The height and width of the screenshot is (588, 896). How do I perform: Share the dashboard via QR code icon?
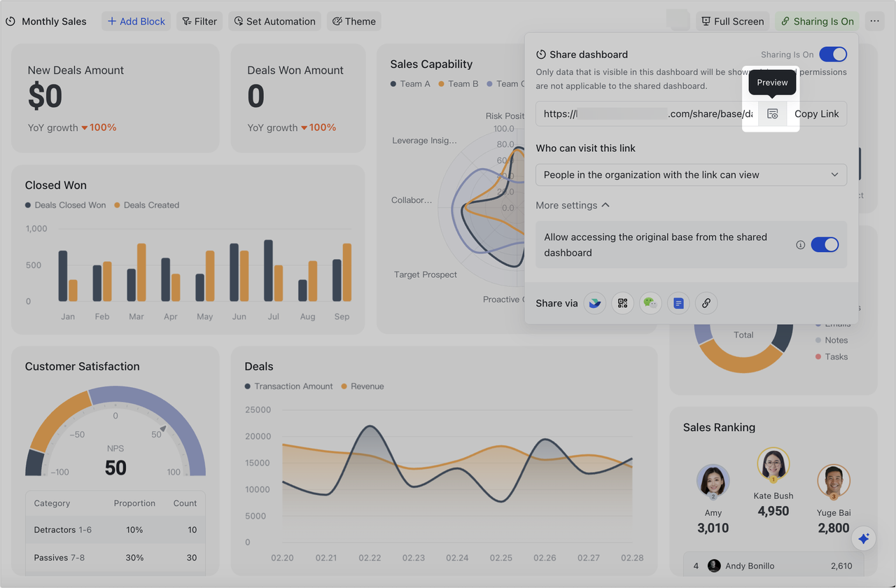622,303
